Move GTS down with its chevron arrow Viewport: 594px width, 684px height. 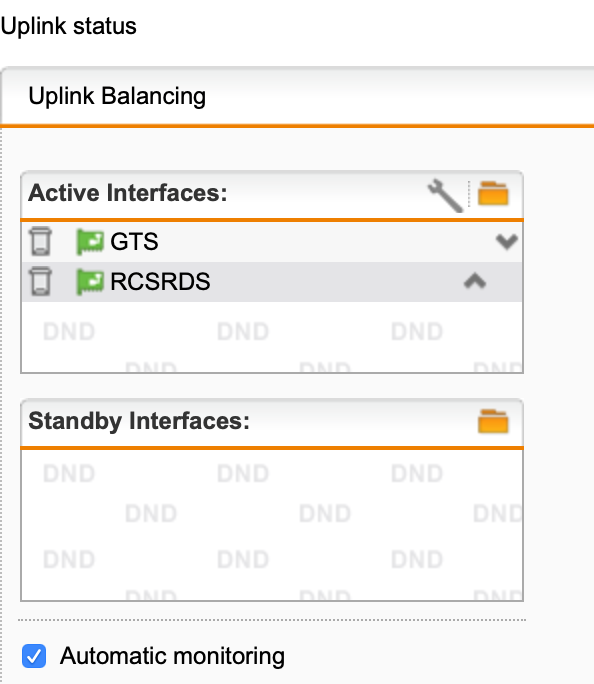coord(507,241)
